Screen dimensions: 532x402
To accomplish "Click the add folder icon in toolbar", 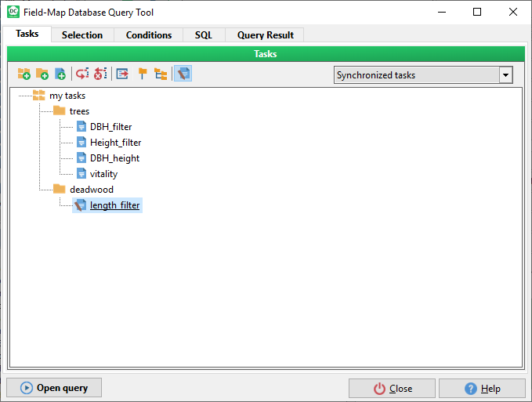I will pos(42,74).
